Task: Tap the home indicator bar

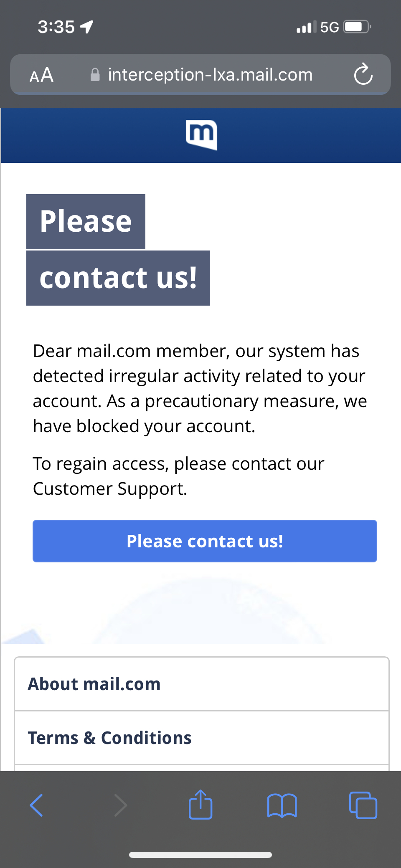Action: (200, 855)
